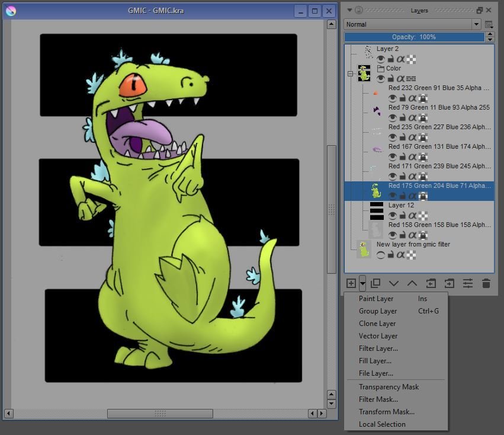This screenshot has width=504, height=435.
Task: Toggle pass-through on Color group
Action: (x=411, y=79)
